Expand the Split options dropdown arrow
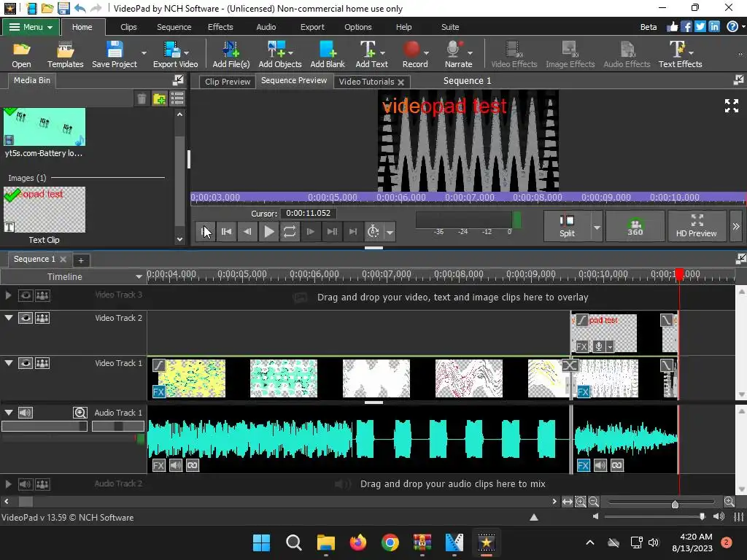The image size is (747, 560). [597, 227]
